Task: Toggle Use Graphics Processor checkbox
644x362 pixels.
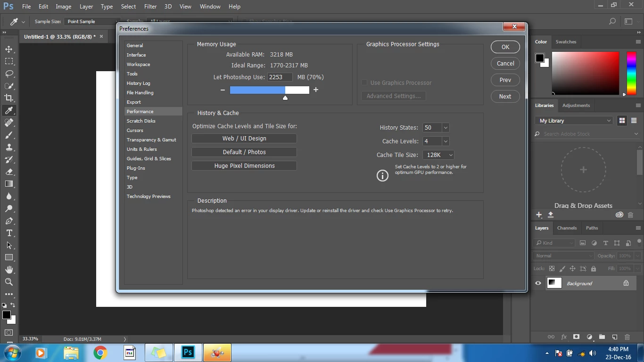Action: tap(364, 82)
